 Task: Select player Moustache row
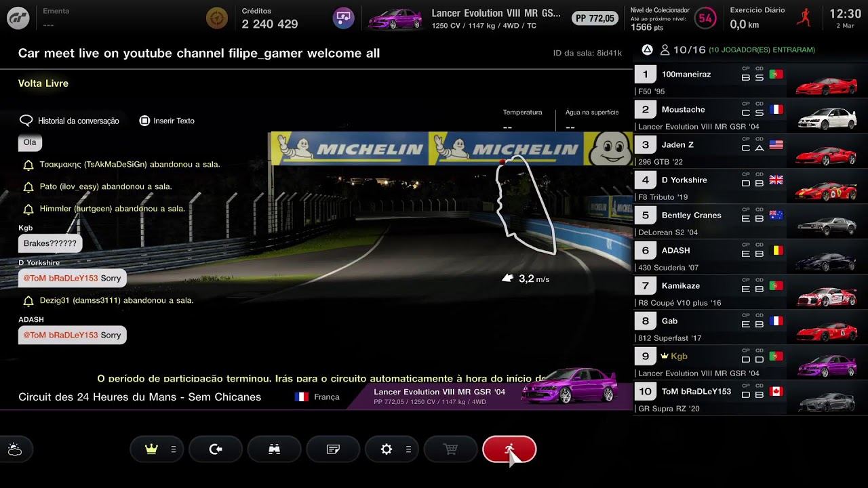pyautogui.click(x=751, y=116)
